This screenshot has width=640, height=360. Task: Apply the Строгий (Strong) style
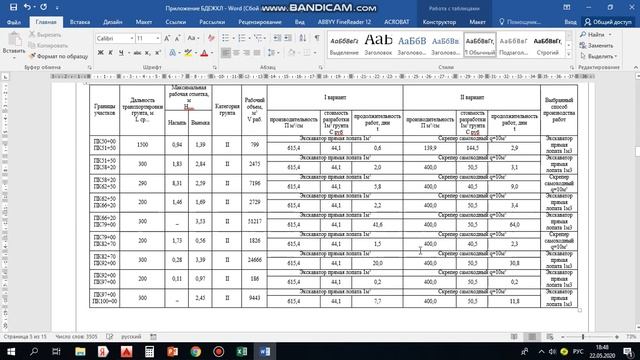point(547,45)
